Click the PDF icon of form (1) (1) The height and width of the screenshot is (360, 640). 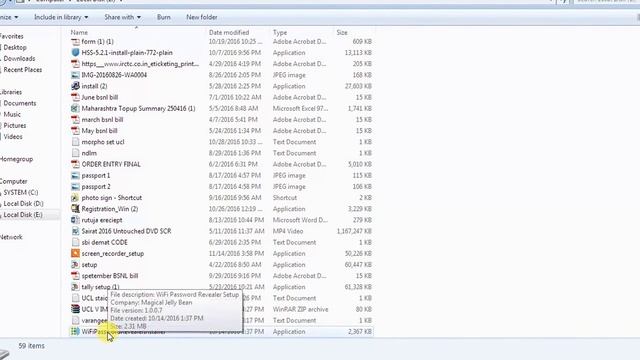click(x=75, y=42)
